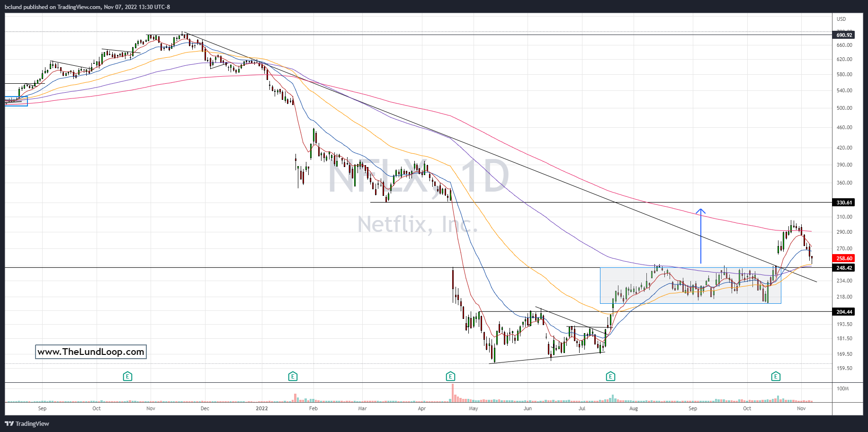The height and width of the screenshot is (432, 868).
Task: Click the 620.00 price axis value
Action: (844, 59)
